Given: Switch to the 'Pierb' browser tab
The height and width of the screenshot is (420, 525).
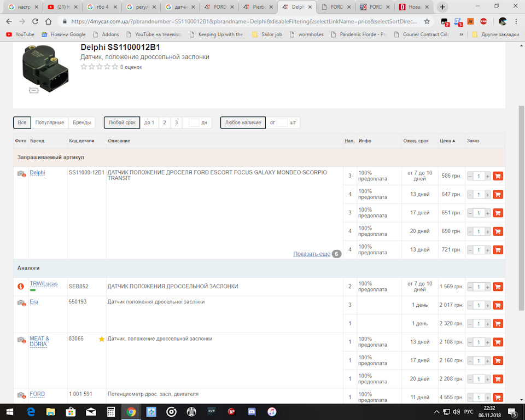Looking at the screenshot, I should [258, 7].
